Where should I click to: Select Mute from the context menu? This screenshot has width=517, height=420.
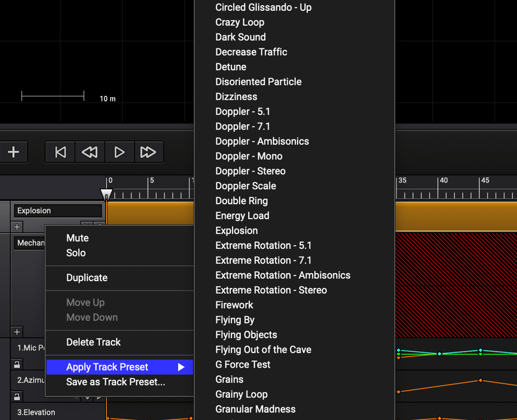coord(78,238)
